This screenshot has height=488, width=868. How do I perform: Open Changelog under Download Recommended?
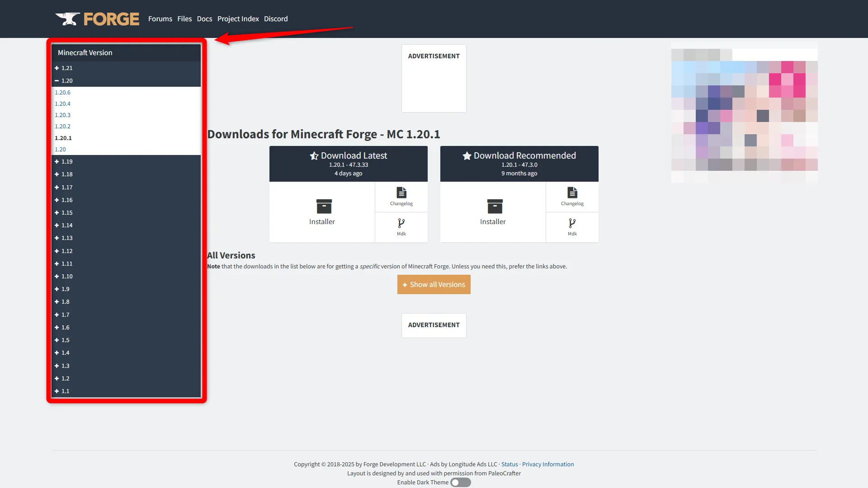click(572, 197)
